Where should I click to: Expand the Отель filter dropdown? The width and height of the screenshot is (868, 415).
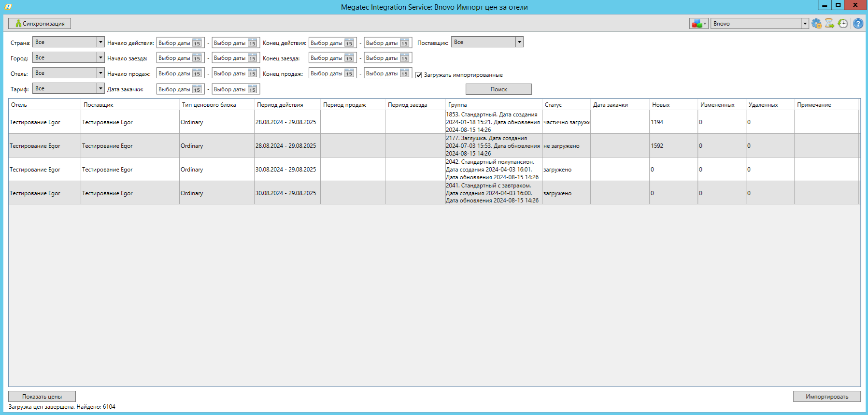coord(100,73)
